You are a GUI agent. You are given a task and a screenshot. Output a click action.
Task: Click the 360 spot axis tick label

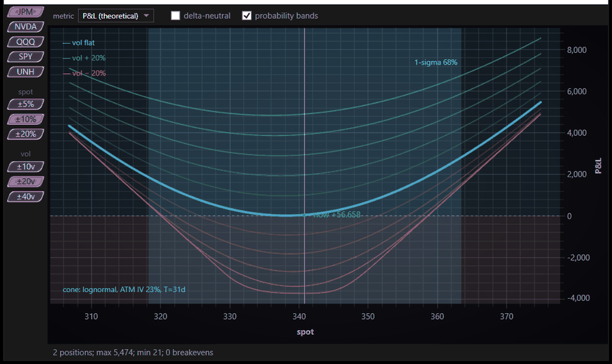437,316
